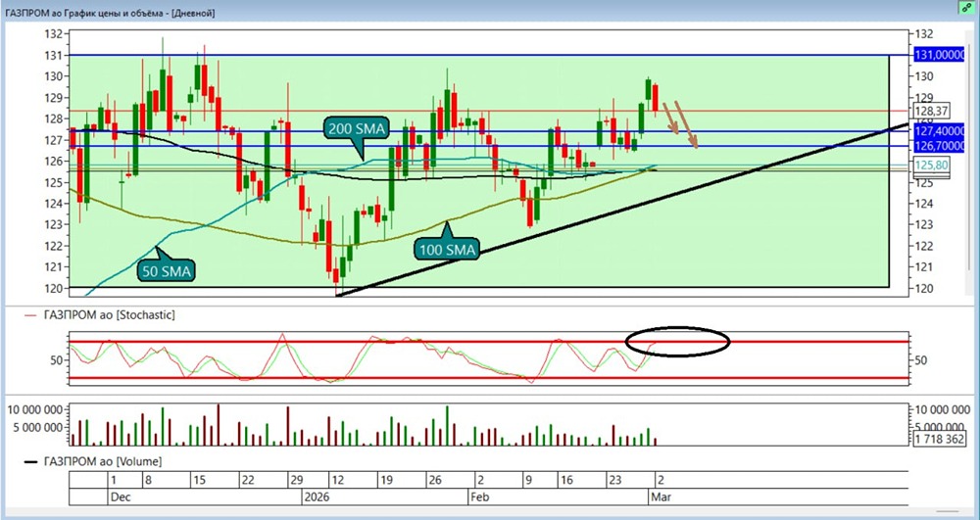The width and height of the screenshot is (980, 520).
Task: Select the 131,00000 price level label
Action: [942, 55]
